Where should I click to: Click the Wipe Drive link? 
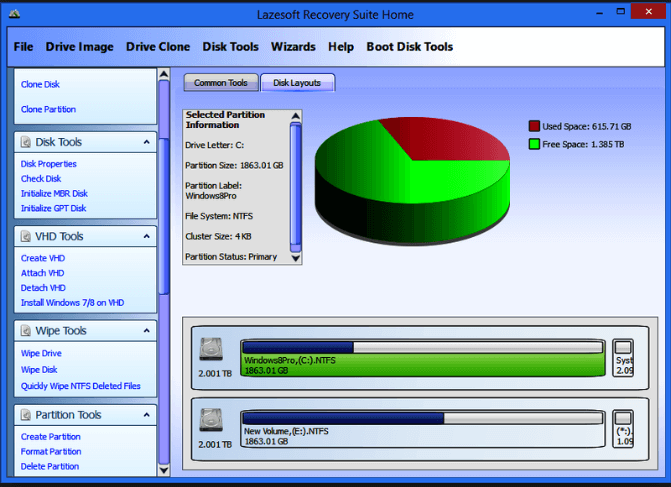click(x=41, y=353)
